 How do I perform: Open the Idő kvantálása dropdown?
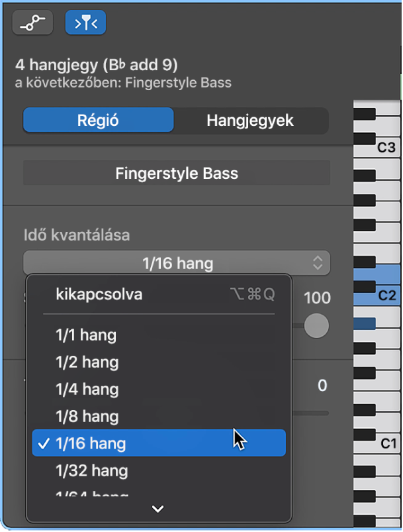coord(177,264)
